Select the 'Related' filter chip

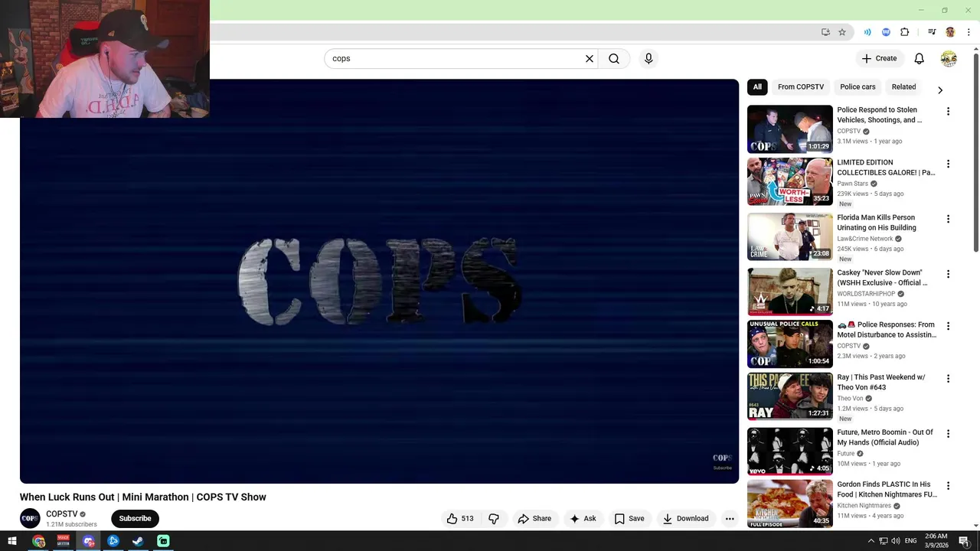tap(903, 87)
